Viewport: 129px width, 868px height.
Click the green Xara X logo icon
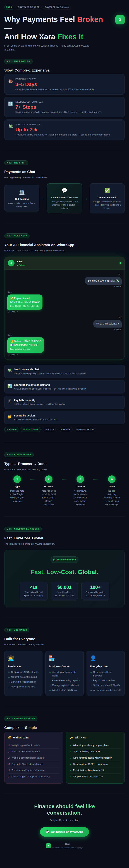120,20
